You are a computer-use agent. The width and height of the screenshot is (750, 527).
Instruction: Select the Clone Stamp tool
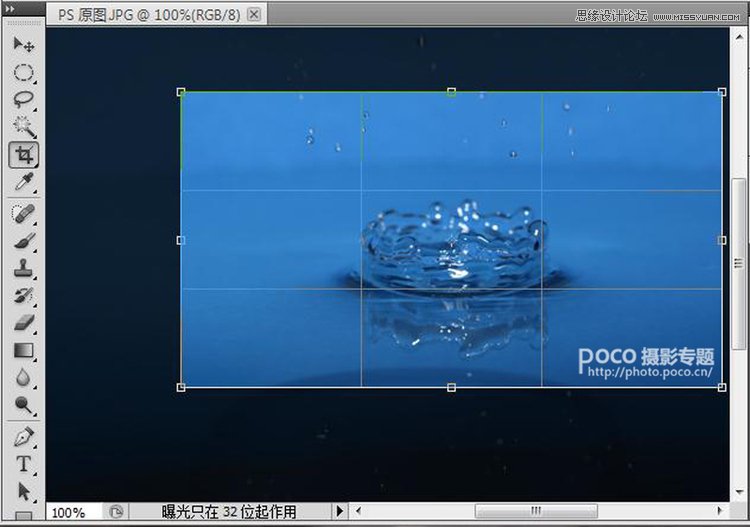[x=23, y=268]
